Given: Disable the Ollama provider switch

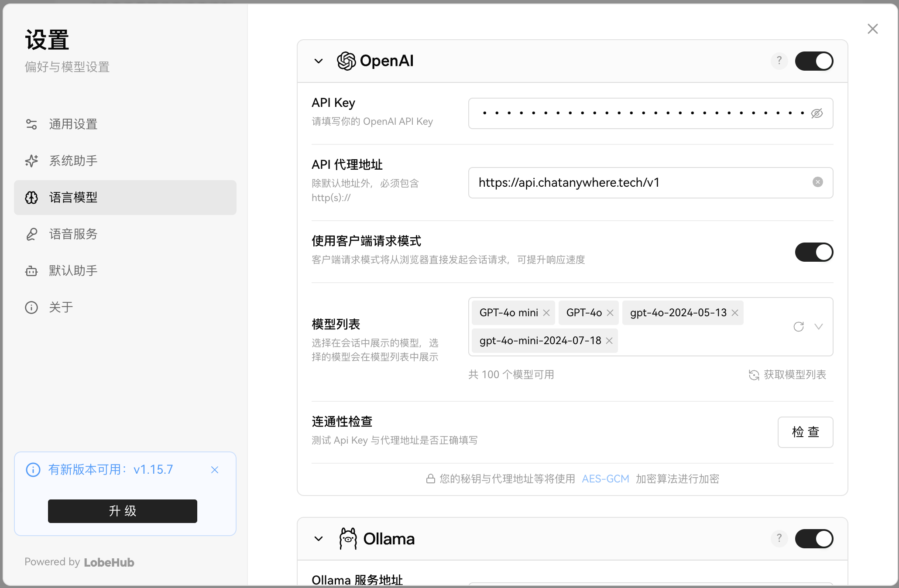Looking at the screenshot, I should pyautogui.click(x=814, y=539).
